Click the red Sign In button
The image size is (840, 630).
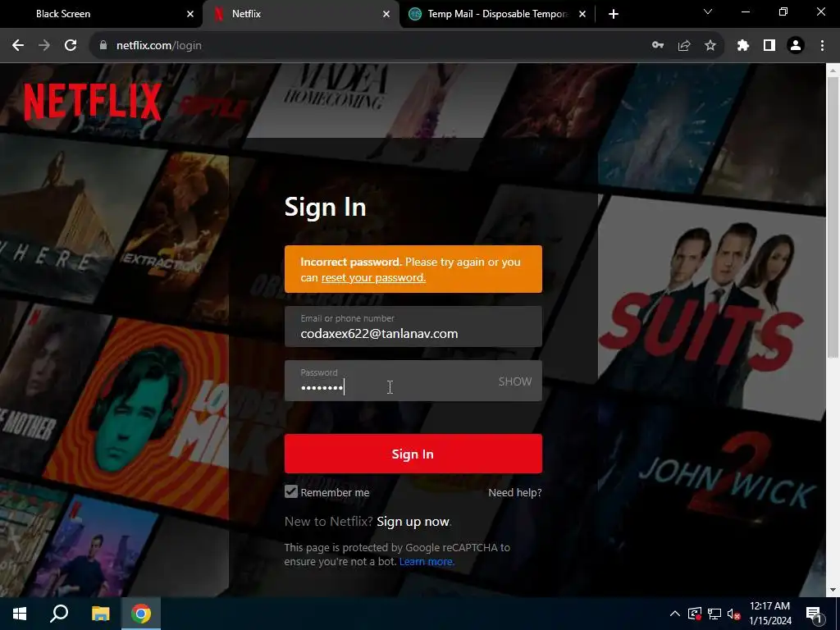413,454
